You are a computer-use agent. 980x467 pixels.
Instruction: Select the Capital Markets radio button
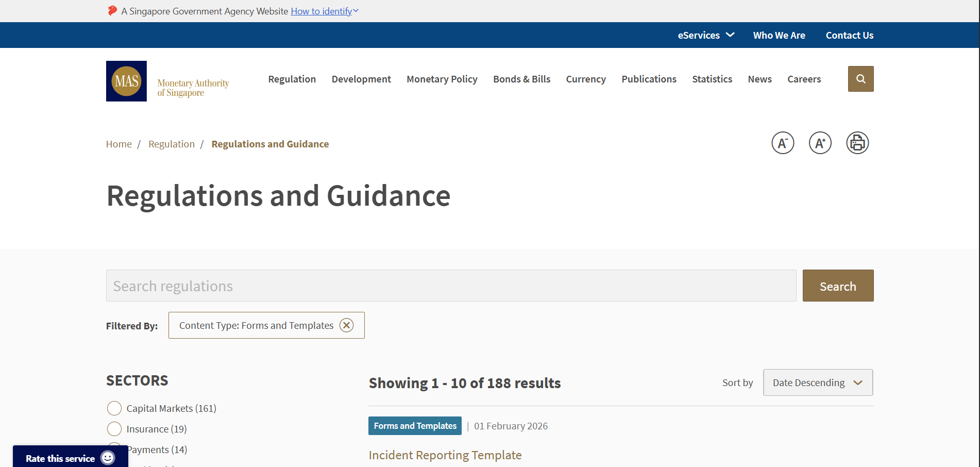coord(114,408)
